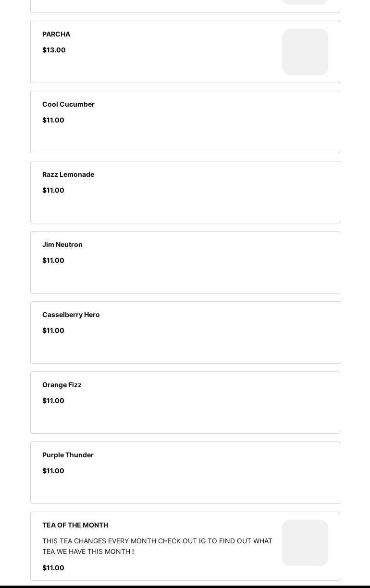Select the Orange Fizz drink title
This screenshot has width=370, height=588.
[62, 385]
